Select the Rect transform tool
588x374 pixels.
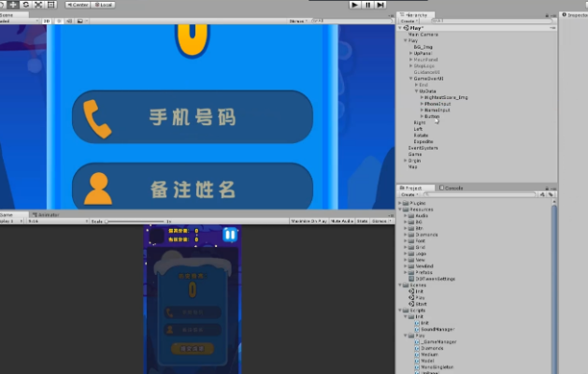(x=51, y=5)
